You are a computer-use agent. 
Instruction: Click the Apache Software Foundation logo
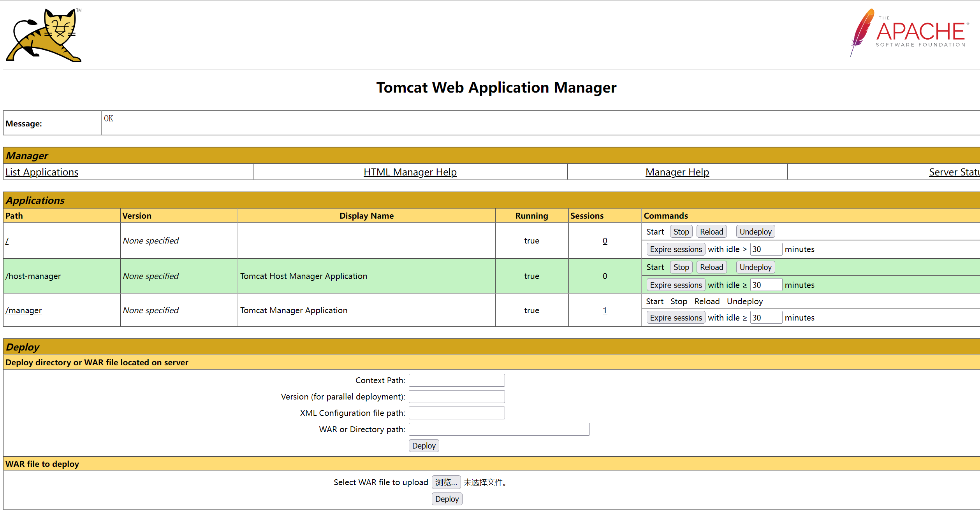pos(910,33)
